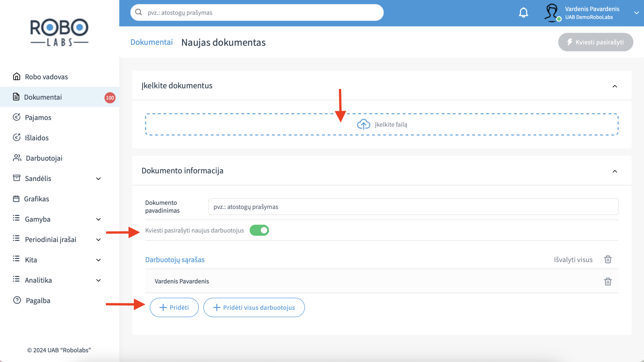Image resolution: width=644 pixels, height=362 pixels.
Task: Click Darbuotojų sąrašas heading link
Action: (175, 260)
